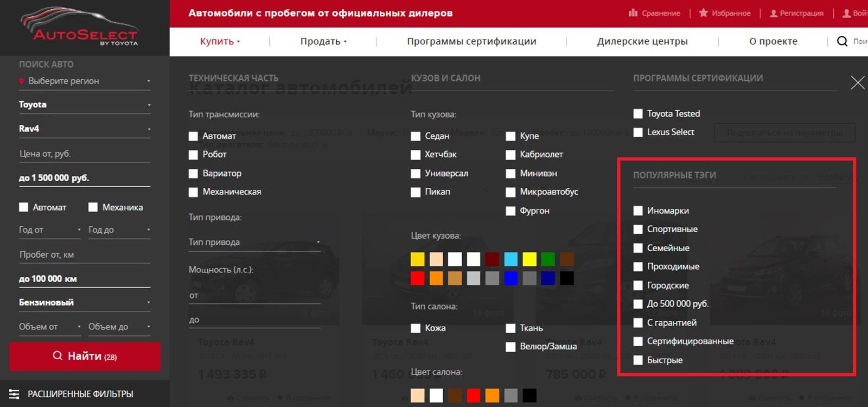Check the Сертифицированные tag

click(x=638, y=341)
